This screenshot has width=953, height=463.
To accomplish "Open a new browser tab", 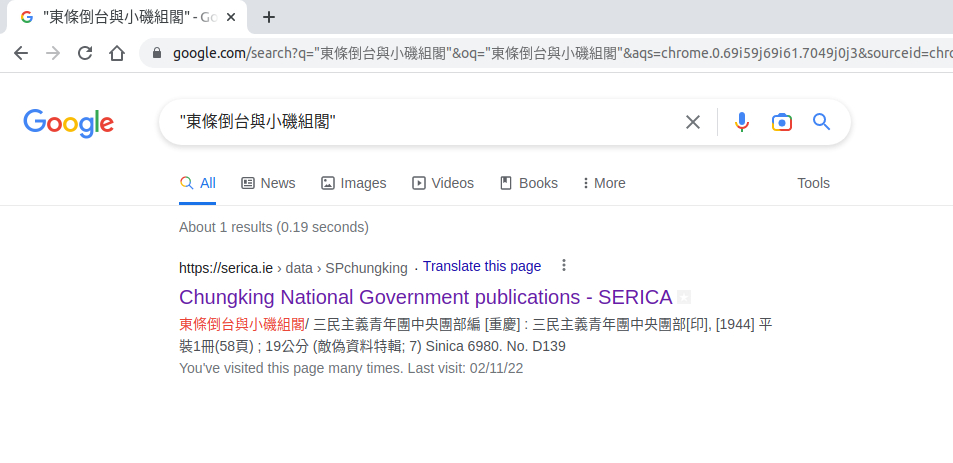I will [268, 17].
